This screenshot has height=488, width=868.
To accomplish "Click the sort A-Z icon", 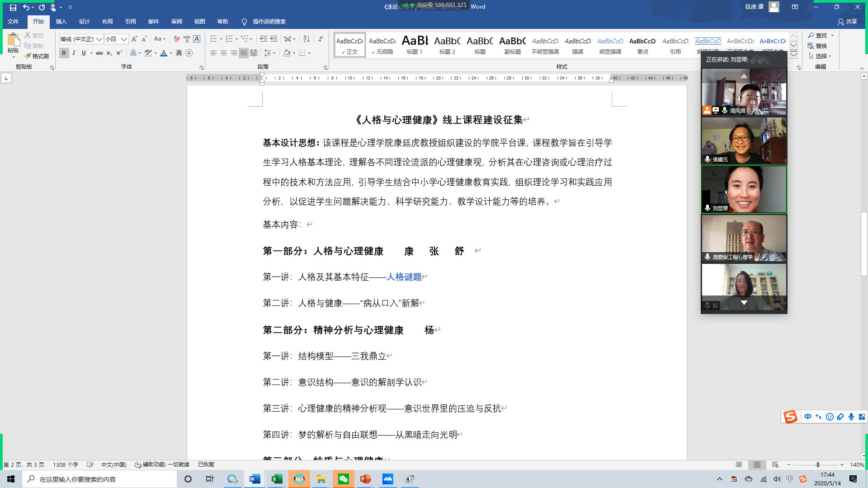I will (x=307, y=39).
